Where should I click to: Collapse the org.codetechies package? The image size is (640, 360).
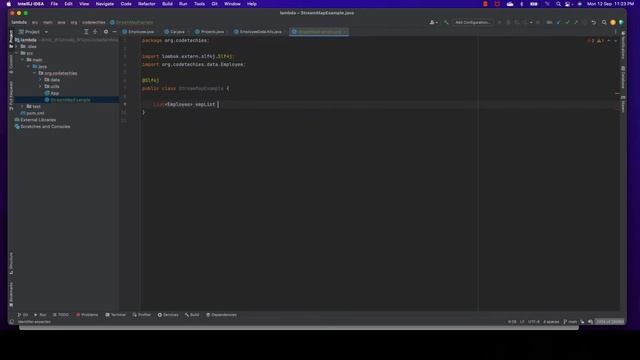[35, 73]
